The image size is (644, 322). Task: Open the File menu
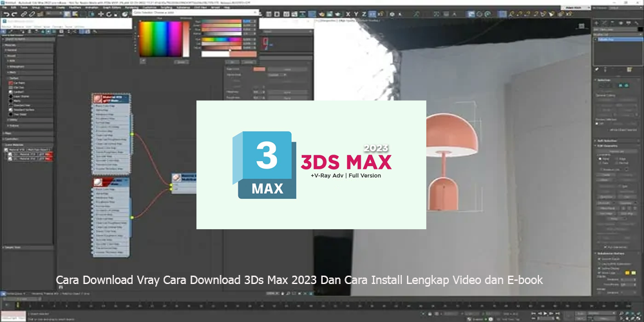click(3, 7)
